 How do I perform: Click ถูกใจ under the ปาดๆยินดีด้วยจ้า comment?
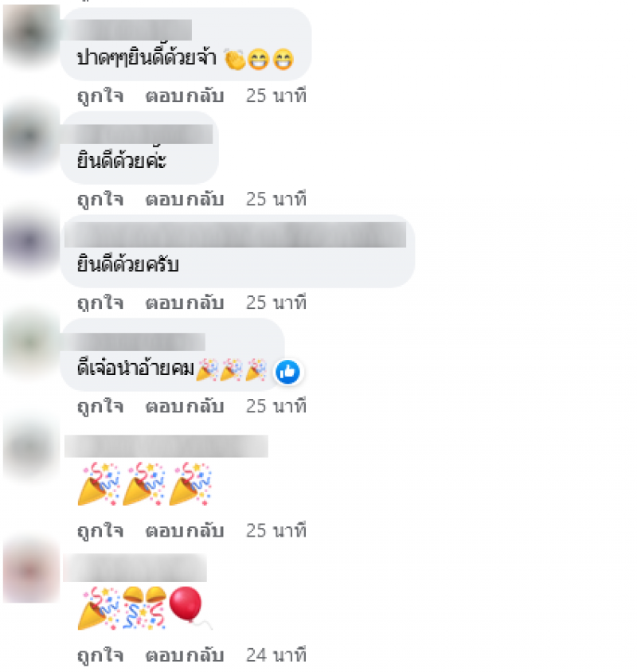[x=100, y=96]
